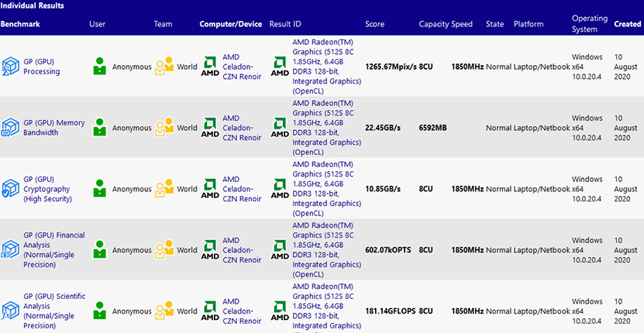
Task: Click the Team column header
Action: [x=163, y=24]
